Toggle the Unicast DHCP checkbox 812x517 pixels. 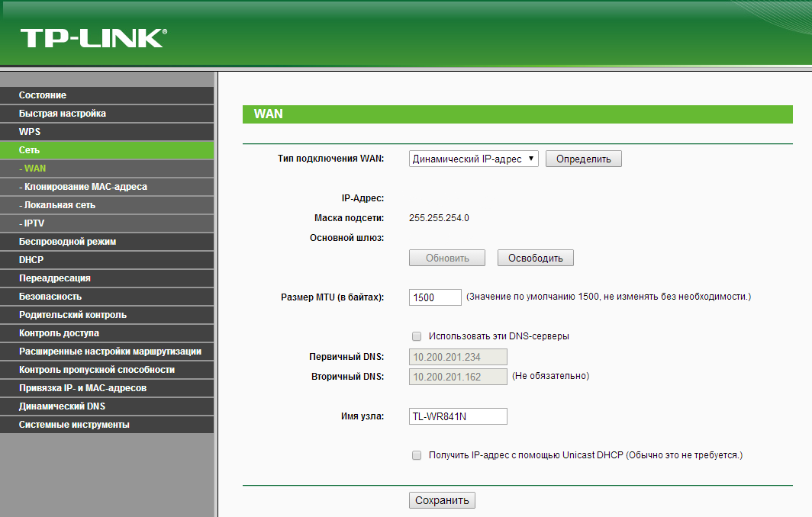(x=417, y=455)
